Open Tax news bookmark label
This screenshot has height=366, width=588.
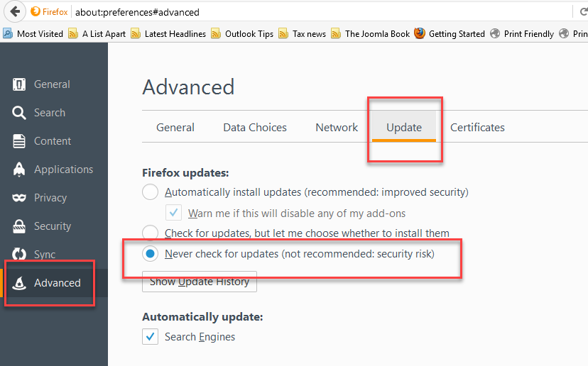pyautogui.click(x=309, y=34)
